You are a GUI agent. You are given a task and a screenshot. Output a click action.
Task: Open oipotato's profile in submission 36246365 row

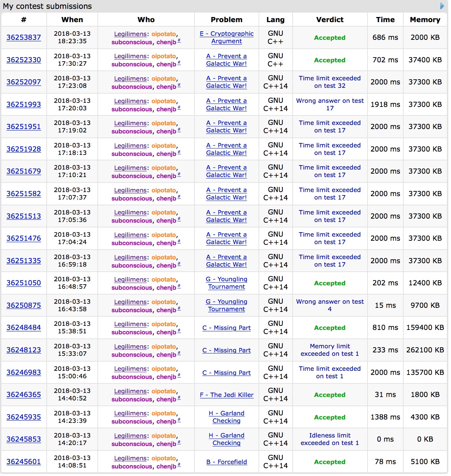click(x=164, y=391)
